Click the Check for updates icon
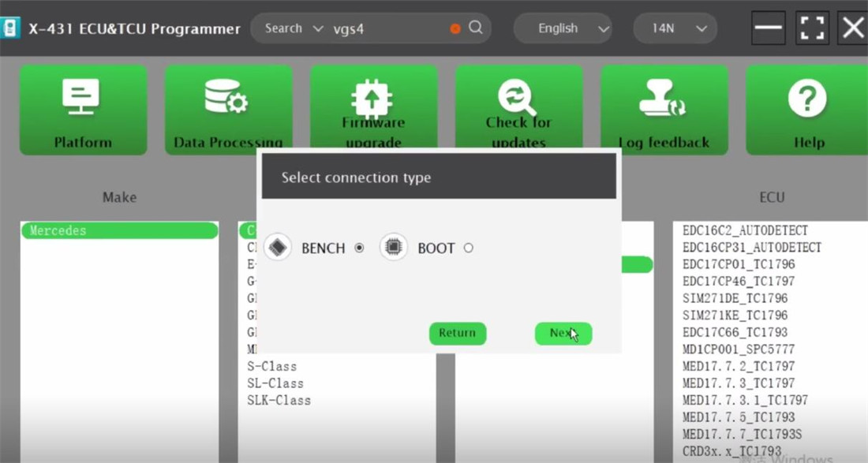The height and width of the screenshot is (463, 868). point(518,99)
